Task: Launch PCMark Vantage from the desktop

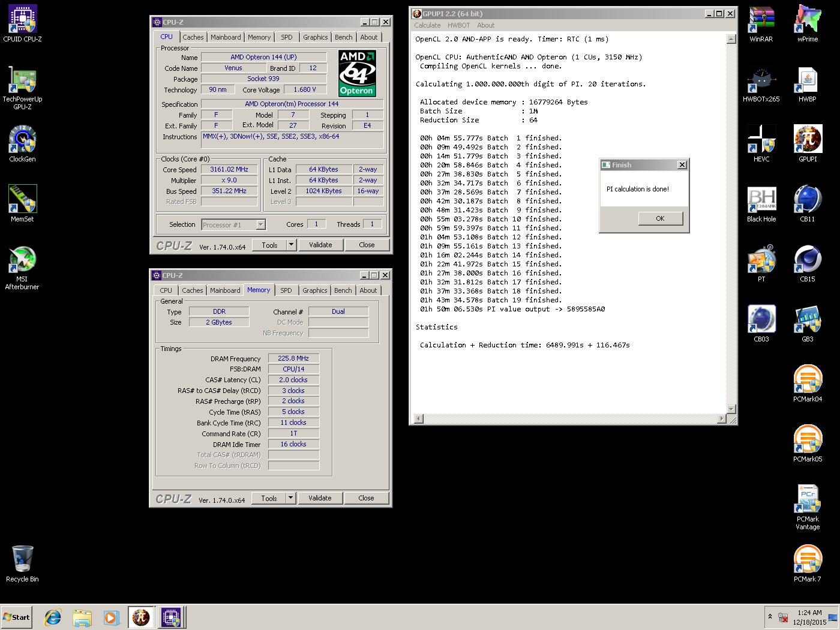Action: point(808,508)
